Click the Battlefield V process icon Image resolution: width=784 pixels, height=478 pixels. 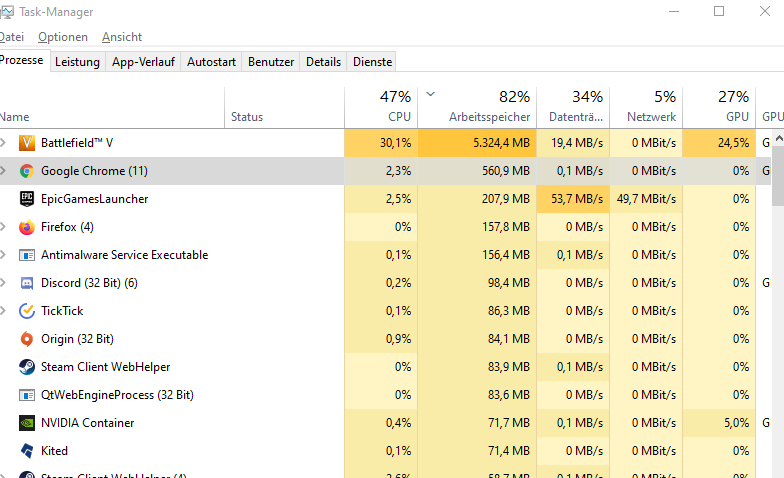[x=26, y=143]
